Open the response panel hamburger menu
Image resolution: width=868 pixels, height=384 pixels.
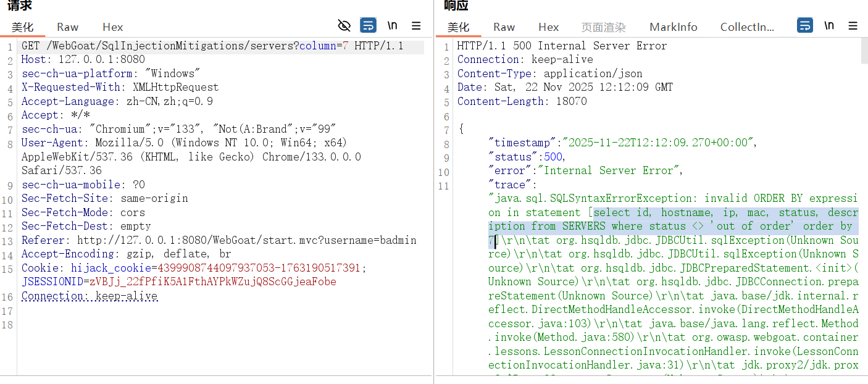[x=853, y=26]
